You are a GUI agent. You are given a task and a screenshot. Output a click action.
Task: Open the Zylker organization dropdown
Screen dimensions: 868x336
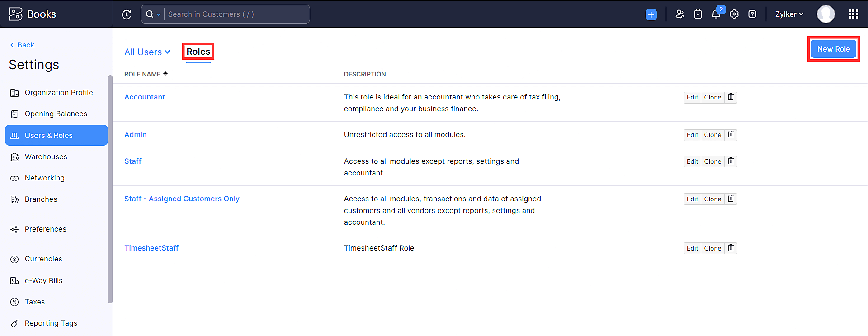[789, 14]
